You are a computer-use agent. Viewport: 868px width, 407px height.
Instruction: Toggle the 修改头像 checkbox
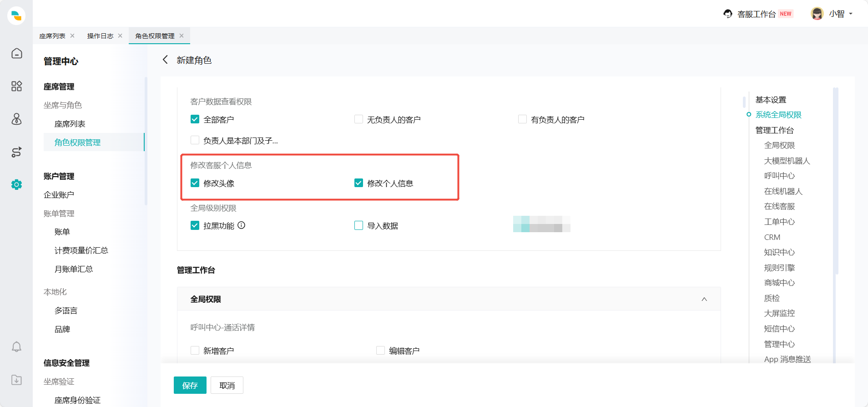coord(195,183)
